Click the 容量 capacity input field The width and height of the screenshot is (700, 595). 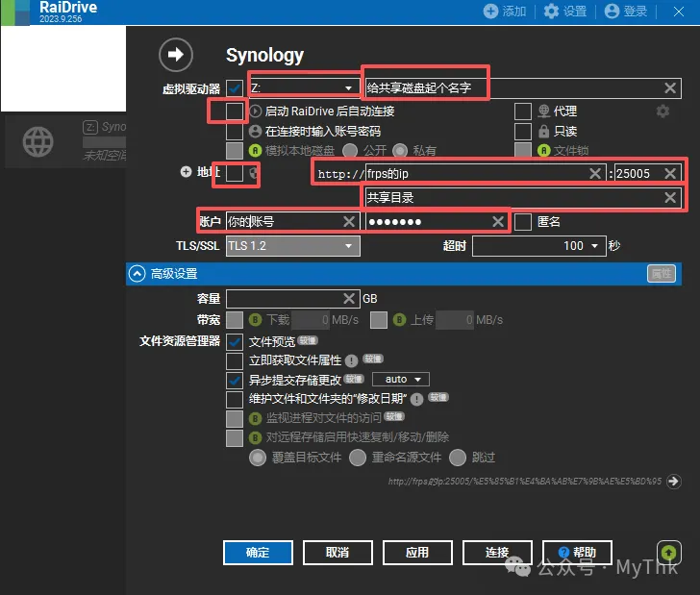[292, 299]
